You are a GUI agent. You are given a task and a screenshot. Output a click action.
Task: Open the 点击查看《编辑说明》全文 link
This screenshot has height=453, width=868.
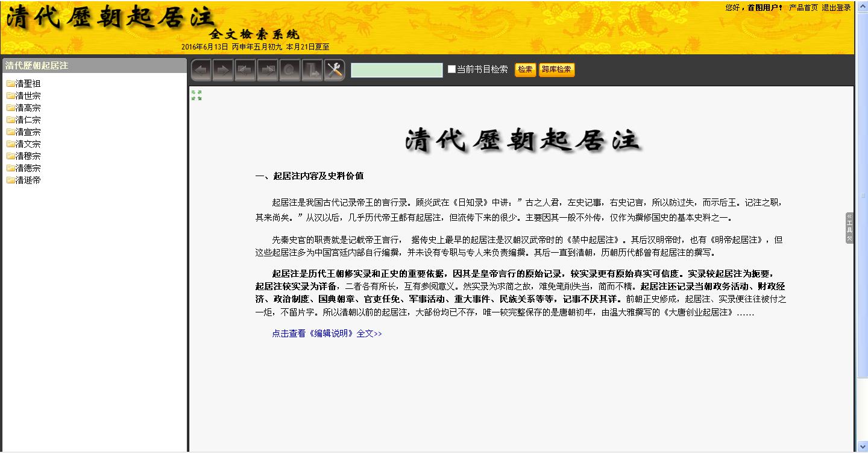[327, 334]
